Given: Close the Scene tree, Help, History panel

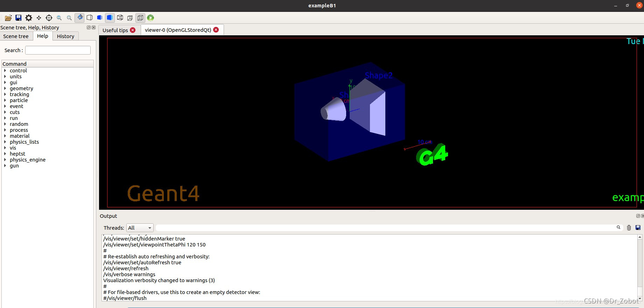Looking at the screenshot, I should 93,27.
